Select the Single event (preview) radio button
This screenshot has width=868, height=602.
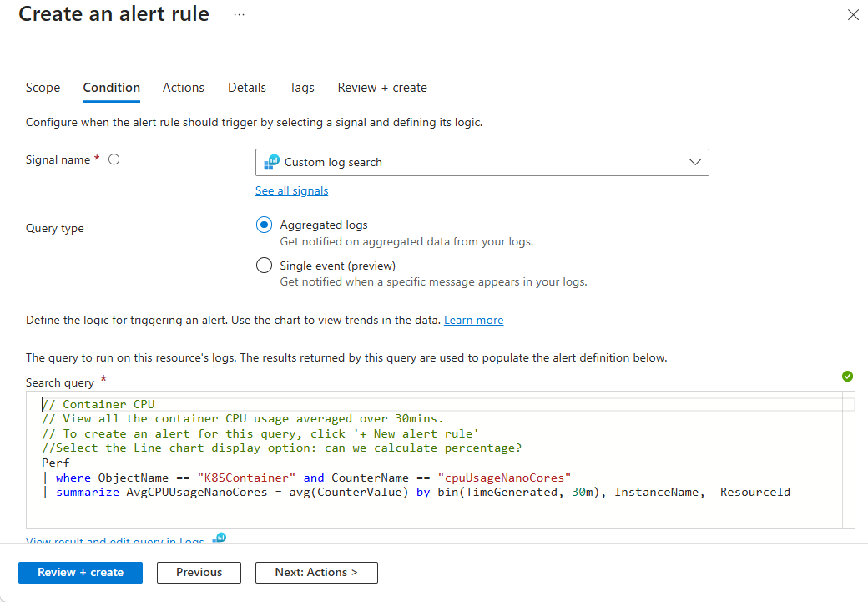click(x=264, y=266)
